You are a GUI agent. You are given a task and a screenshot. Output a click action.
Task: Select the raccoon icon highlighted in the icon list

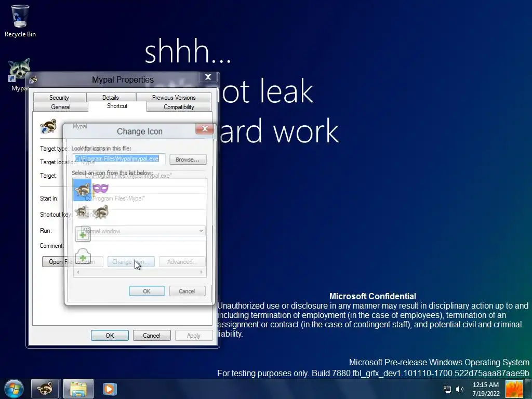point(82,190)
